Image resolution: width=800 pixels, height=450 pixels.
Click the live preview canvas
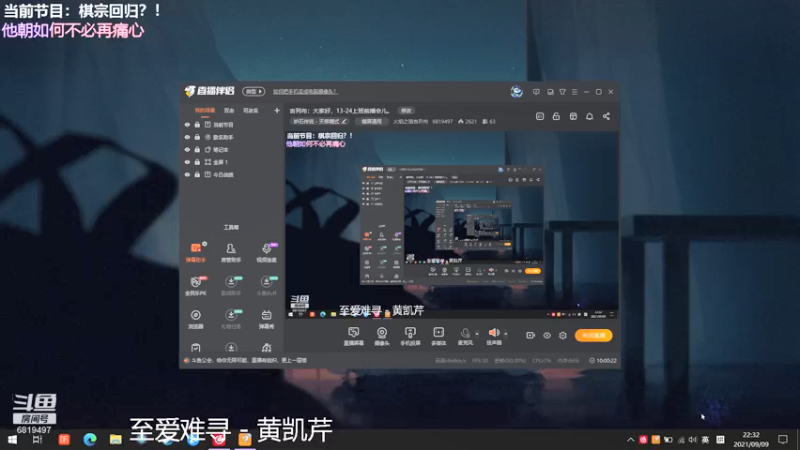point(452,225)
